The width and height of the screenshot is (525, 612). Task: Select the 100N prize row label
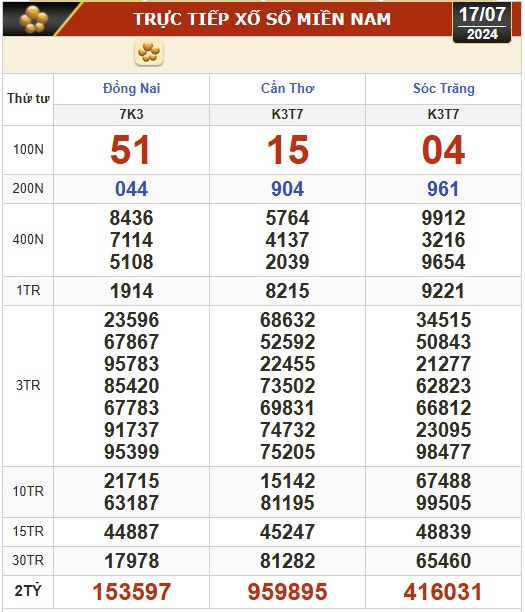(28, 149)
